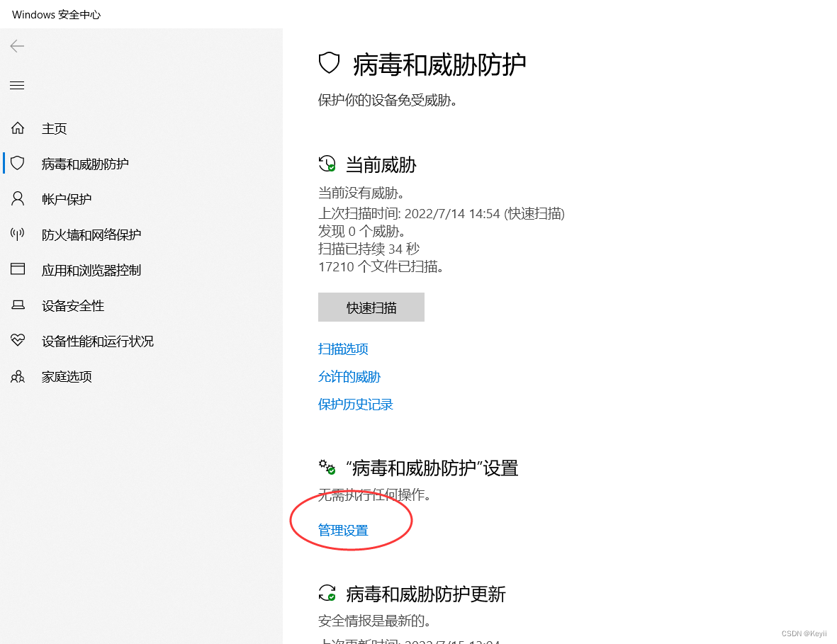The width and height of the screenshot is (837, 644).
Task: Open 帐户保护 section
Action: (67, 199)
